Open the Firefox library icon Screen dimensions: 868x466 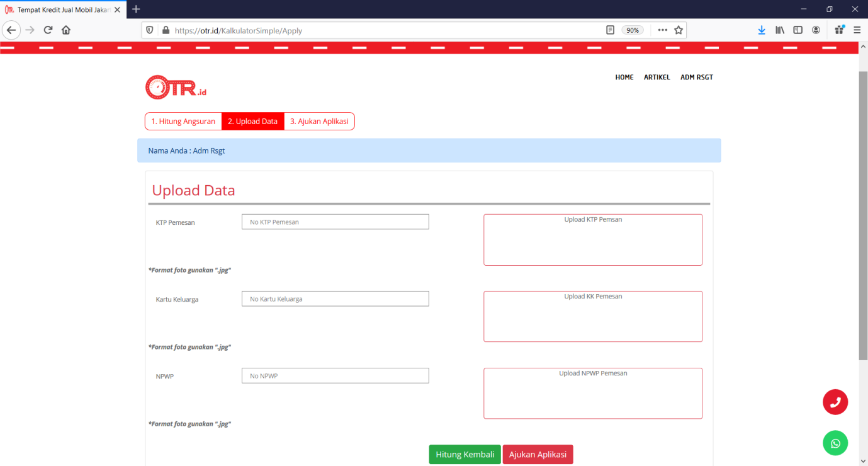click(x=780, y=30)
